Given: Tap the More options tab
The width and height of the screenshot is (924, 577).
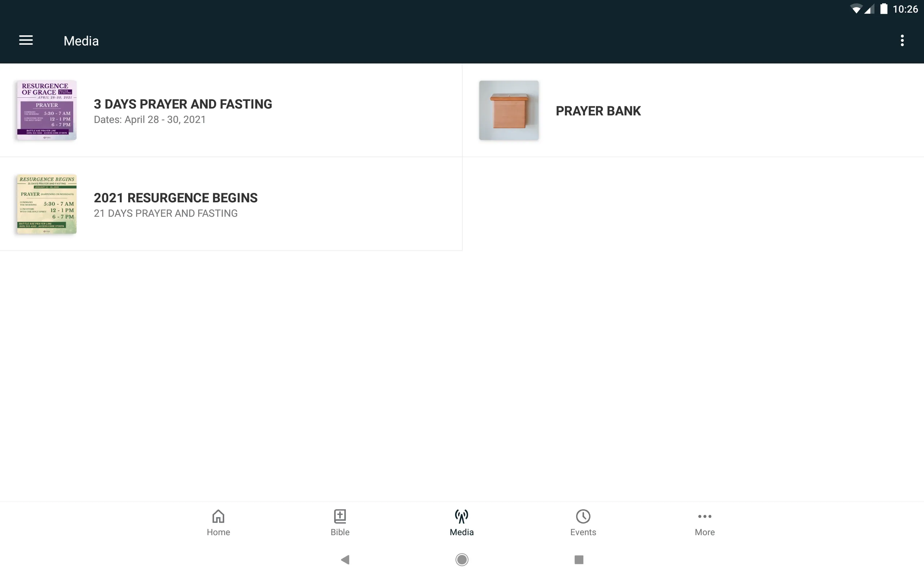Looking at the screenshot, I should [705, 522].
